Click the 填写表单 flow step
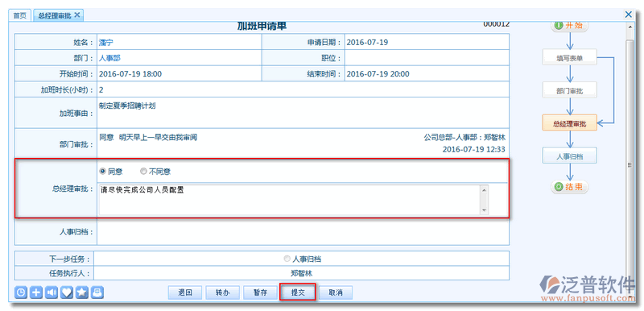 569,58
